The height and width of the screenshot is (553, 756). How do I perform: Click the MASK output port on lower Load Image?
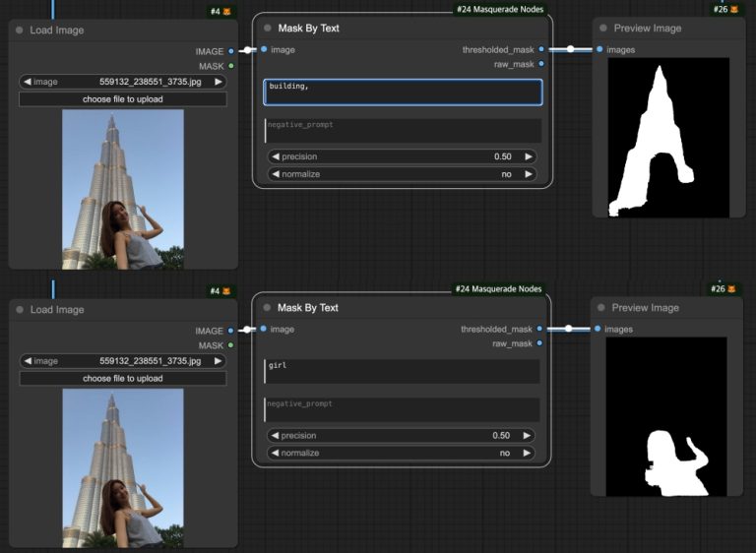coord(231,345)
